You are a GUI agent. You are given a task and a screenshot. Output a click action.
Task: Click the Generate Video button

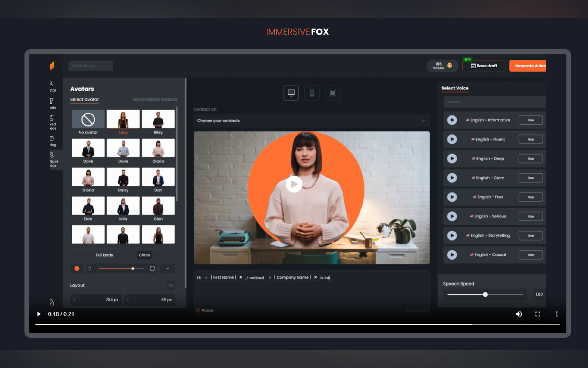528,66
